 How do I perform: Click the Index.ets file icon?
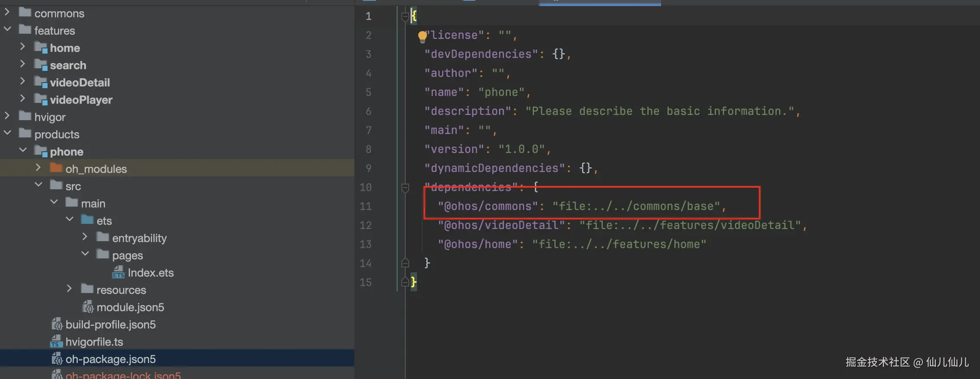118,272
